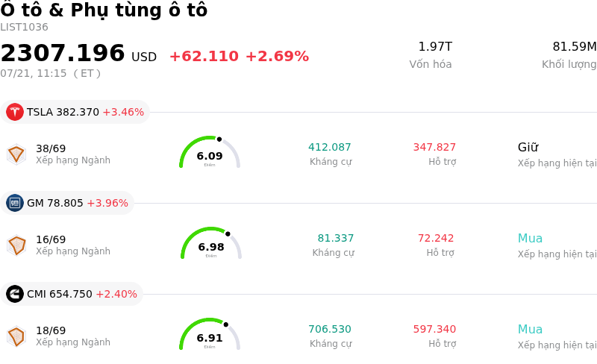Click CMI support value 597.340
The height and width of the screenshot is (364, 597).
(x=434, y=329)
